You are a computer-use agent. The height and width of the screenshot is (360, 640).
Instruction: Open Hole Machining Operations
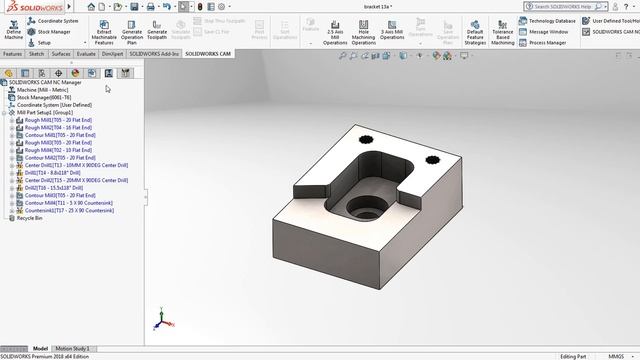[363, 32]
